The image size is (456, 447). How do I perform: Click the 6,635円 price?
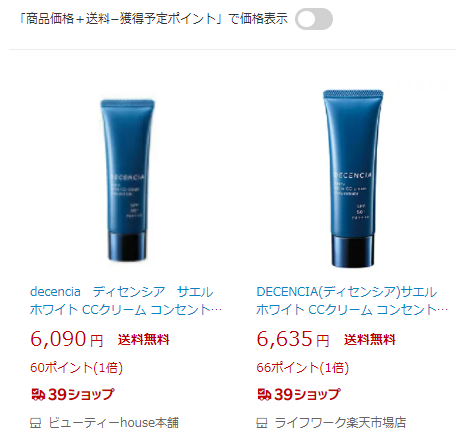(x=293, y=339)
